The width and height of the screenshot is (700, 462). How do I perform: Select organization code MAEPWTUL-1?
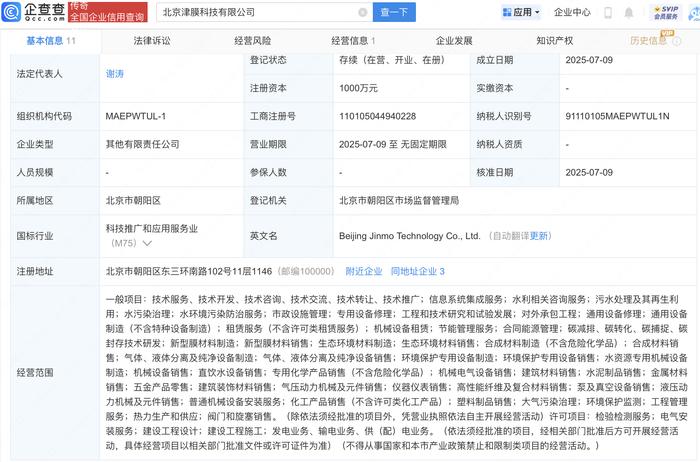click(136, 117)
